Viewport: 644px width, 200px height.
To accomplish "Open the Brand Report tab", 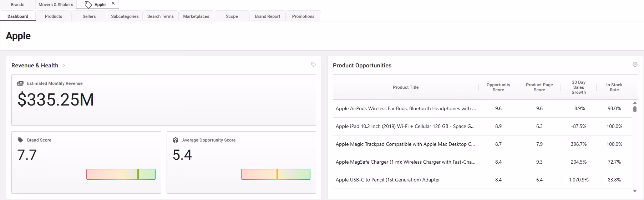I will tap(268, 16).
